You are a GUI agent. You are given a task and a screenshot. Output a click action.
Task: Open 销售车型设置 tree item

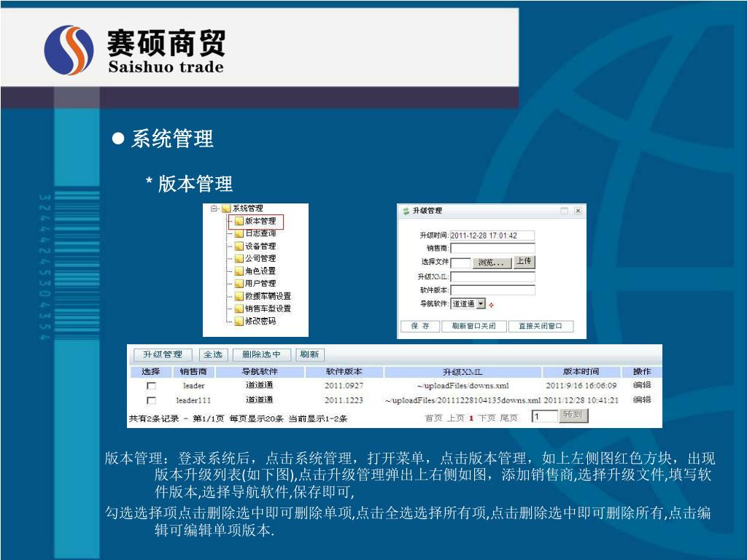268,308
